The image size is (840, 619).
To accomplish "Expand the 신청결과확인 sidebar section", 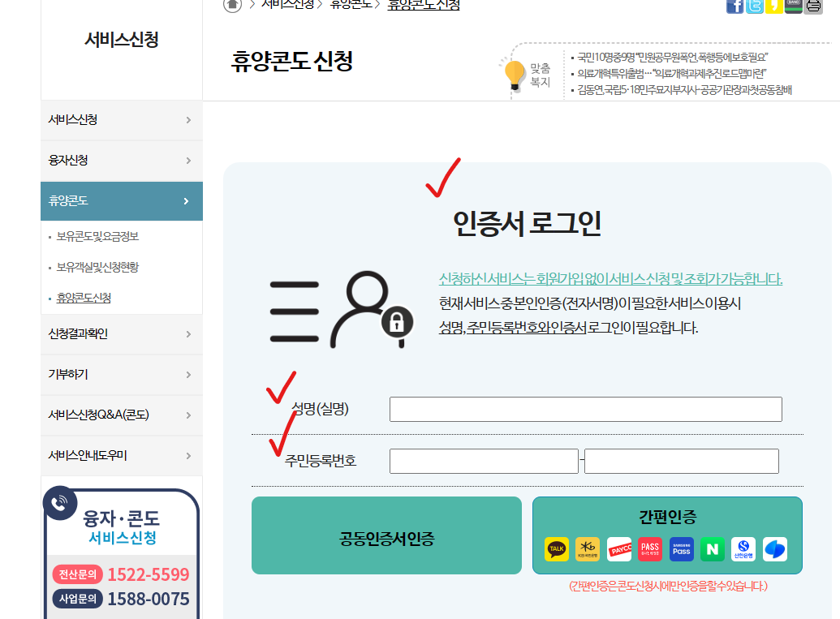I will pyautogui.click(x=121, y=333).
